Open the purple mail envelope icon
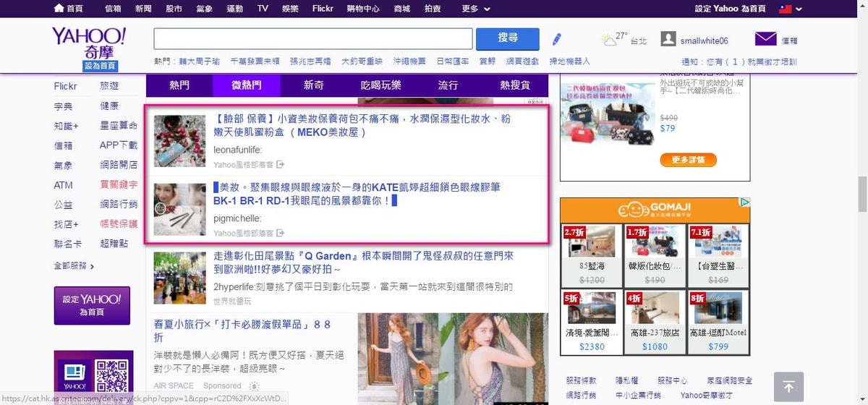868x405 pixels. (x=765, y=39)
